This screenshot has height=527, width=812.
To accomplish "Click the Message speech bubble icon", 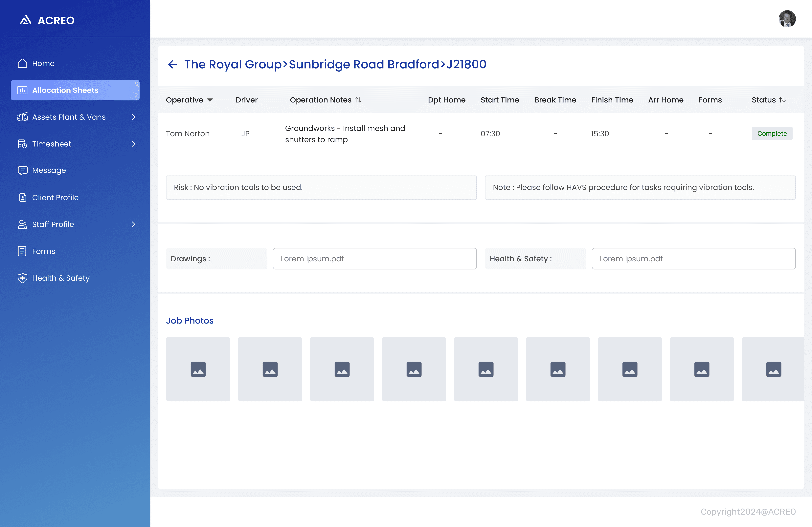I will [x=23, y=170].
